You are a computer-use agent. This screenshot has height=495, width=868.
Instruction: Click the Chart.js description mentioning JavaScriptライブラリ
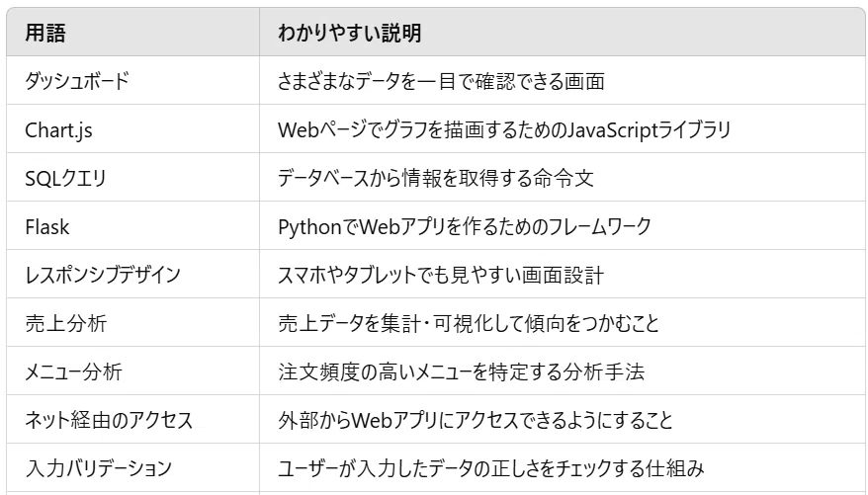504,129
